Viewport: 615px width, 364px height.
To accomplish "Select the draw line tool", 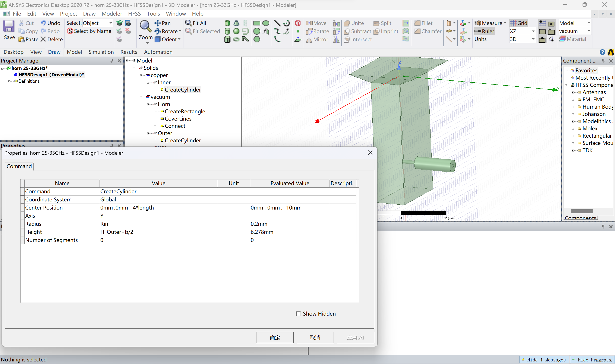I will pos(277,23).
